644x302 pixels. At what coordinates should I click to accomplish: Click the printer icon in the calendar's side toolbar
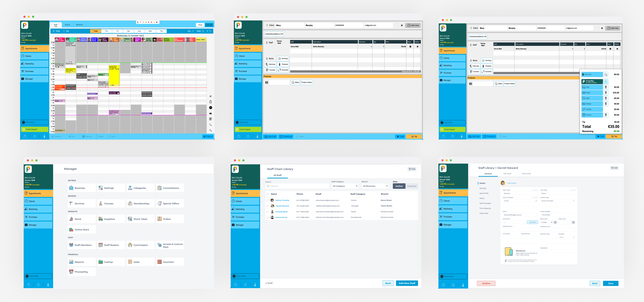[210, 113]
